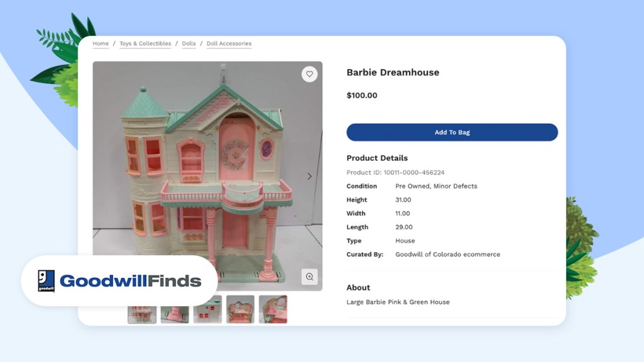Screen dimensions: 644x362
Task: Add the Barbie Dreamhouse to bag
Action: click(452, 132)
